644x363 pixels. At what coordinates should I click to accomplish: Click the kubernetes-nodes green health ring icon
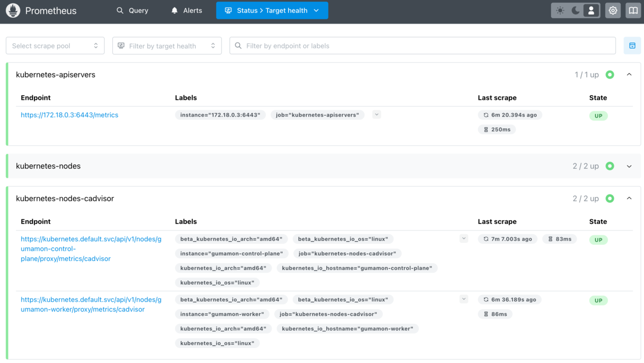coord(610,166)
